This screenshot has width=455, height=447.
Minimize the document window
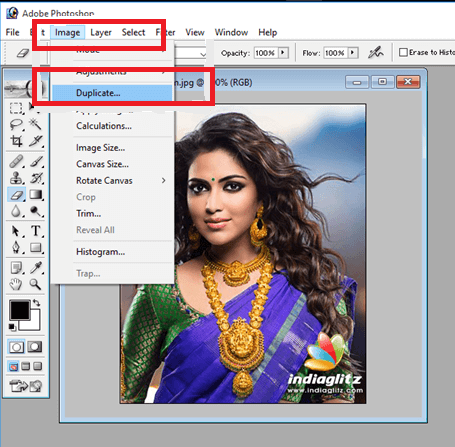357,82
